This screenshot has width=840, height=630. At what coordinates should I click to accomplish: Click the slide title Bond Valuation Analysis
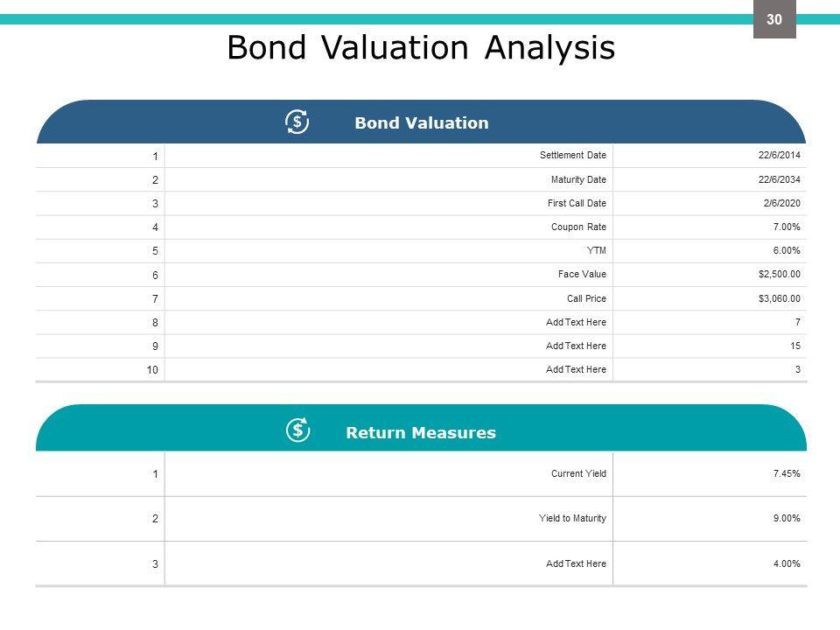tap(420, 48)
